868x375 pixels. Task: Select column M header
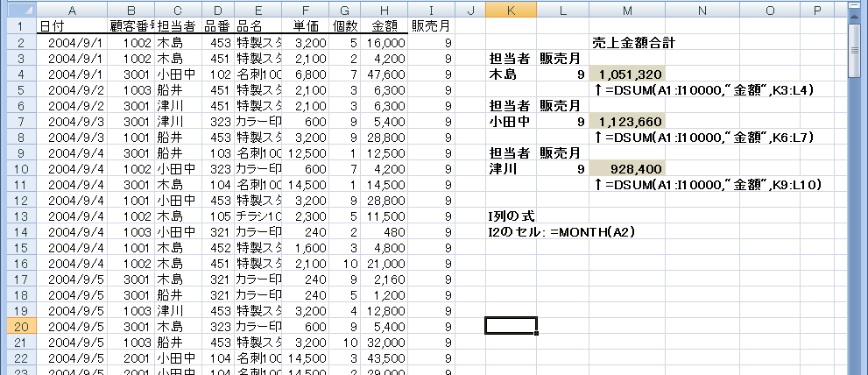coord(626,10)
